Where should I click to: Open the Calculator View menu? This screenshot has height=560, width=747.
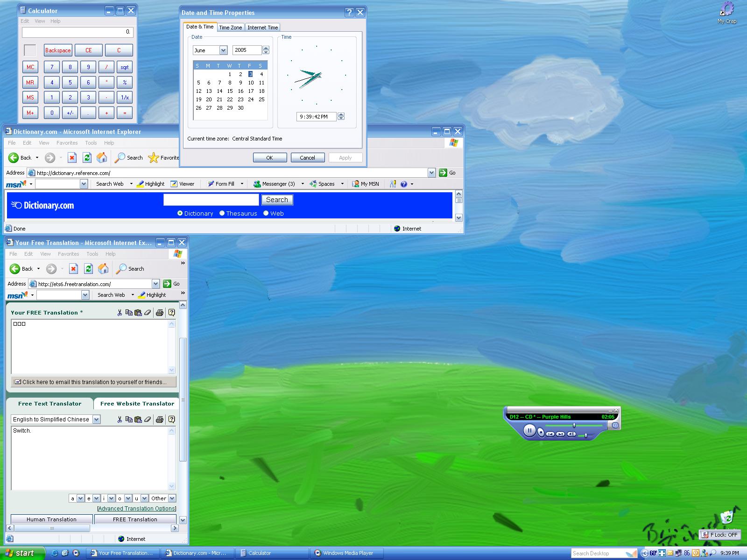(x=40, y=21)
